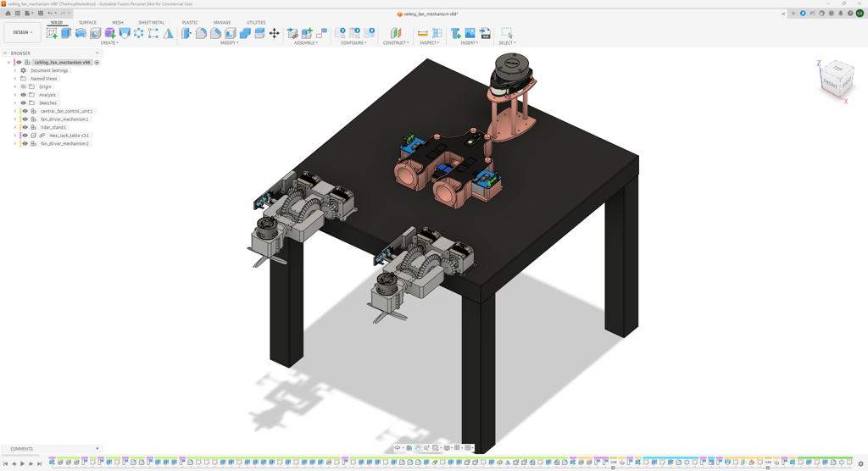868x471 pixels.
Task: Click the Insert Derive icon
Action: (455, 33)
